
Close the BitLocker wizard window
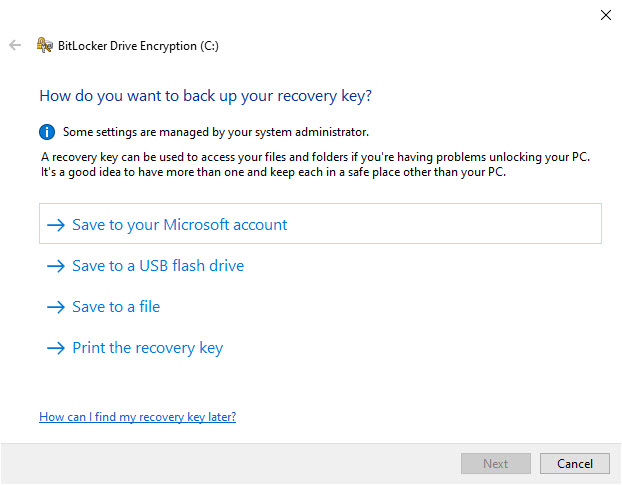coord(604,15)
